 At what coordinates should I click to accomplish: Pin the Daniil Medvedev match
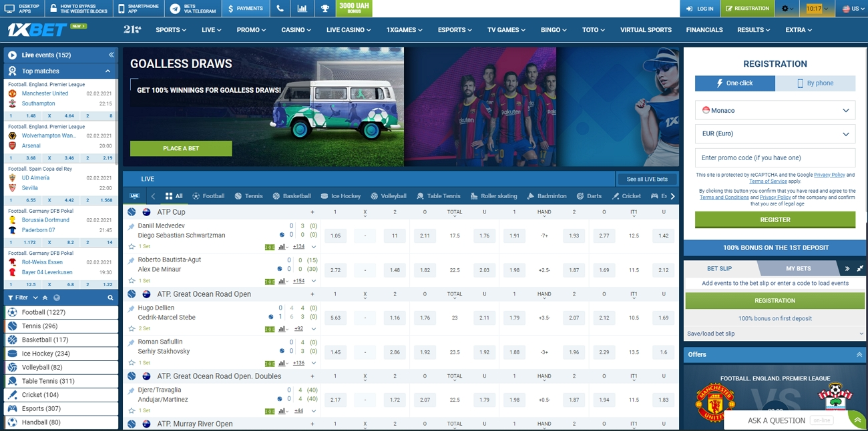132,227
